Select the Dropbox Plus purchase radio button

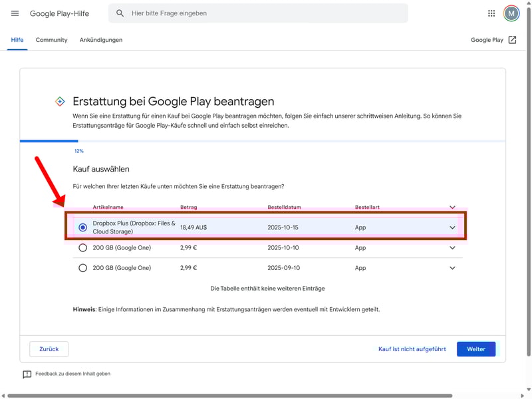[82, 227]
